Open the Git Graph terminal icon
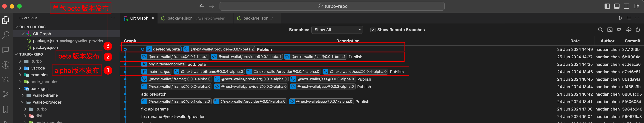 tap(610, 30)
